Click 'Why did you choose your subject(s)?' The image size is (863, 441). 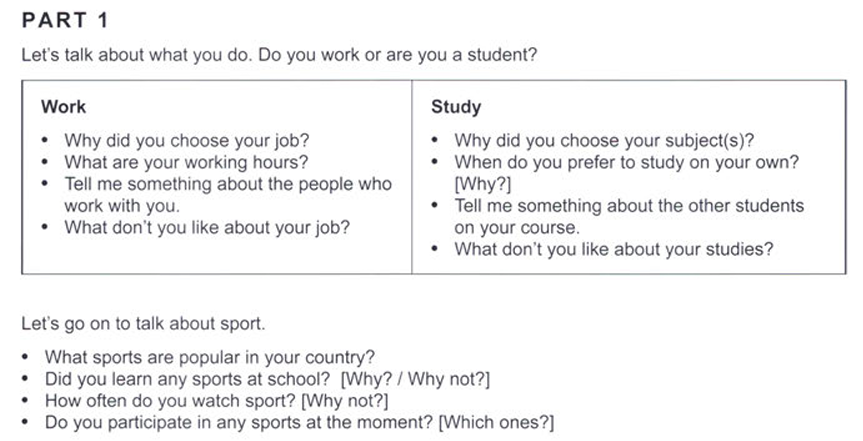tap(604, 140)
